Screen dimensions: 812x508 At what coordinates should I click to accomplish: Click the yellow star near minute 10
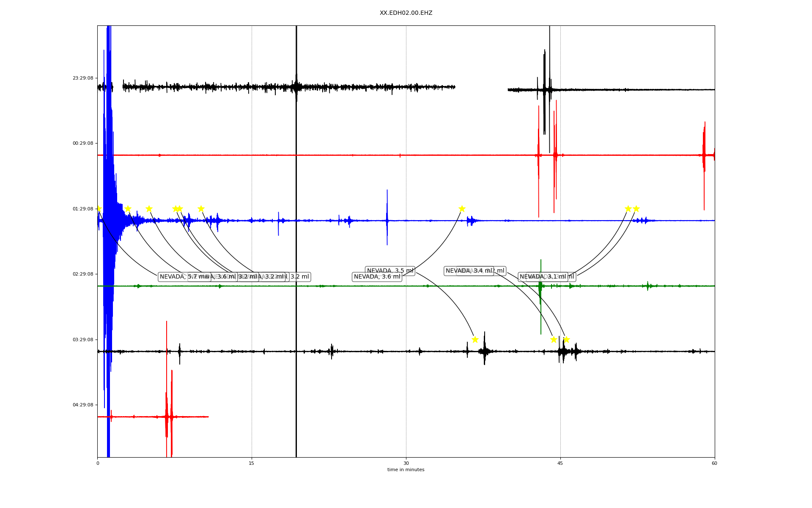pos(201,209)
